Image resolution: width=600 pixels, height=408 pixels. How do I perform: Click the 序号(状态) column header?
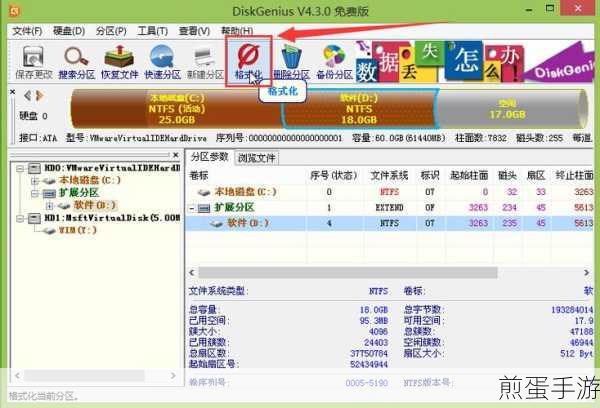334,176
